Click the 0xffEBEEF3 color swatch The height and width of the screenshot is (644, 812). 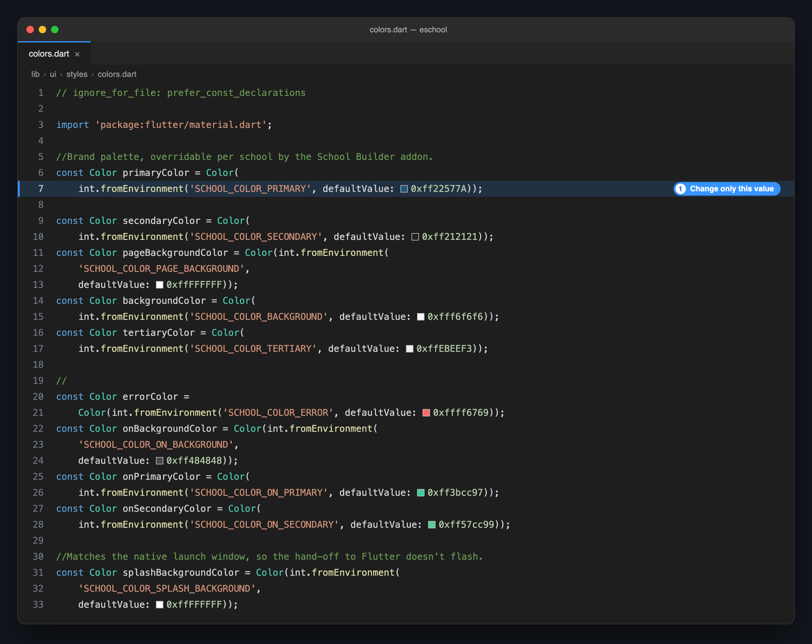pos(410,349)
